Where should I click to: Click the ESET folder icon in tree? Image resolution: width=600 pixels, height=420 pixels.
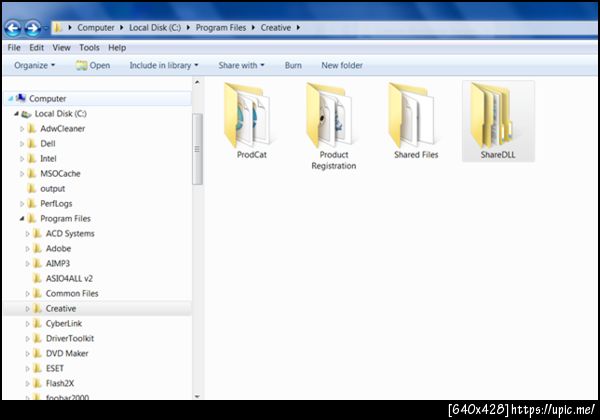(x=38, y=368)
